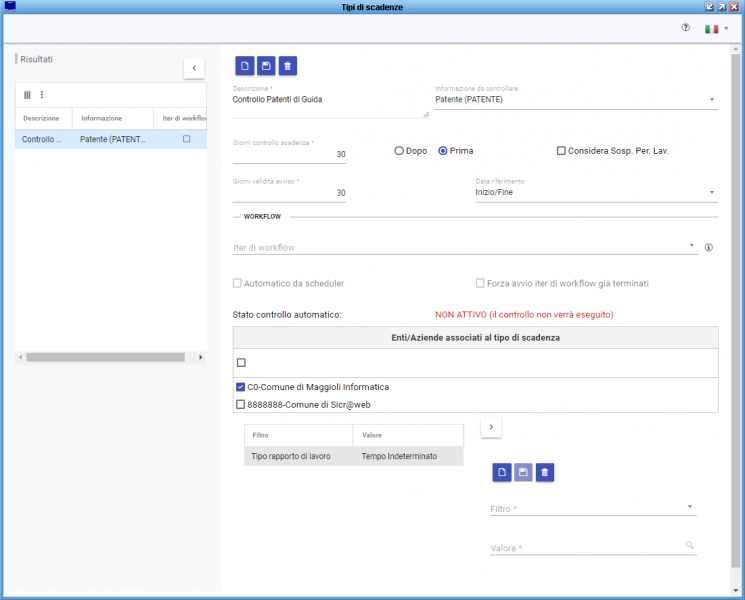Click the workflow info icon
745x600 pixels.
(709, 248)
